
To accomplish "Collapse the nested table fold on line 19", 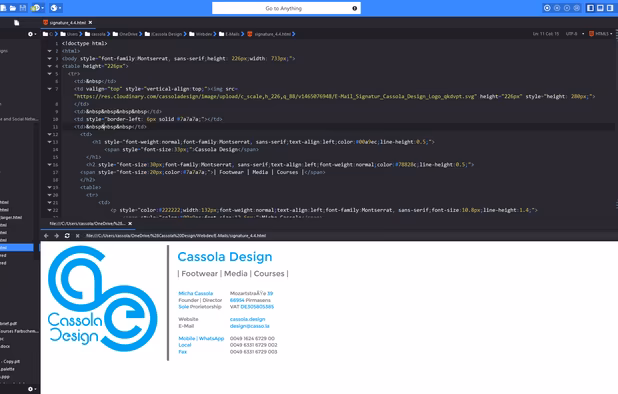I will click(x=50, y=187).
